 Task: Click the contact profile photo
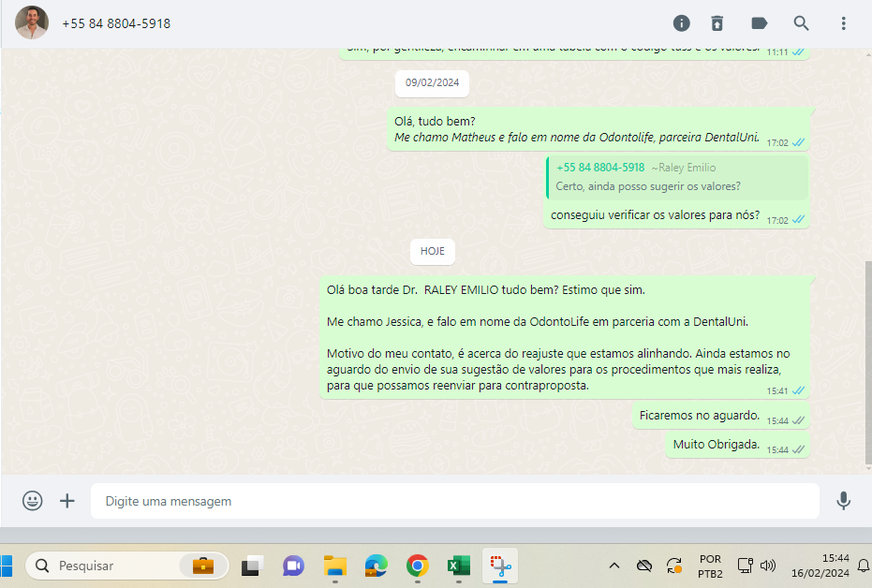tap(32, 23)
